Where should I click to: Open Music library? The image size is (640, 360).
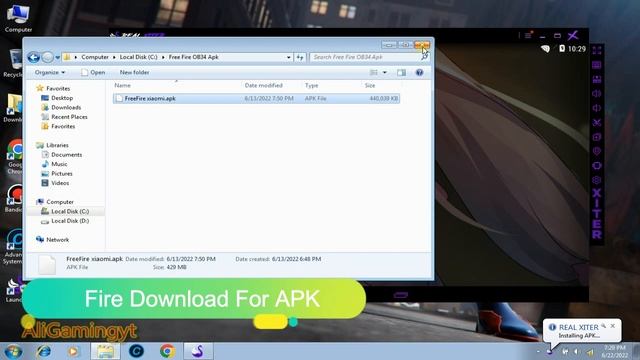59,164
